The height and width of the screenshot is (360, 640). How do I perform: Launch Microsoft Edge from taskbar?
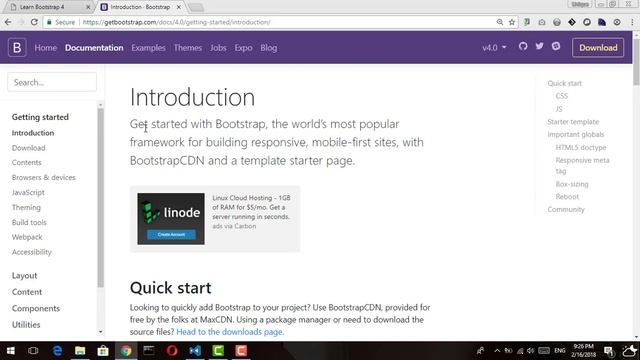(57, 351)
